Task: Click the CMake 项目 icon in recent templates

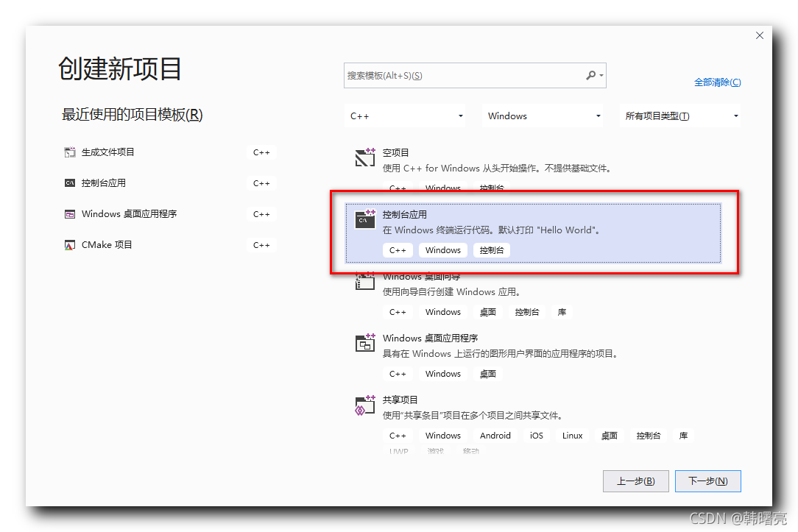Action: click(x=70, y=244)
